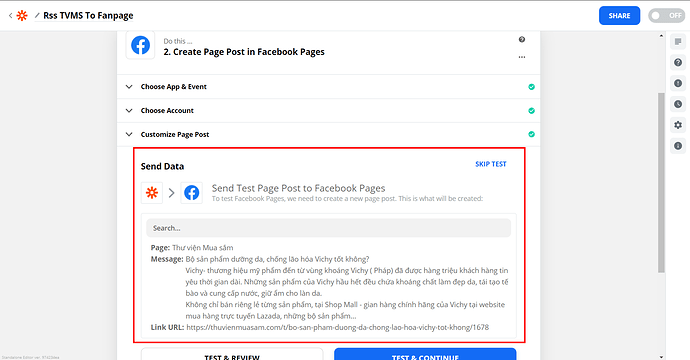
Task: Click the Rss TVMS To Fanpage title
Action: pyautogui.click(x=88, y=15)
